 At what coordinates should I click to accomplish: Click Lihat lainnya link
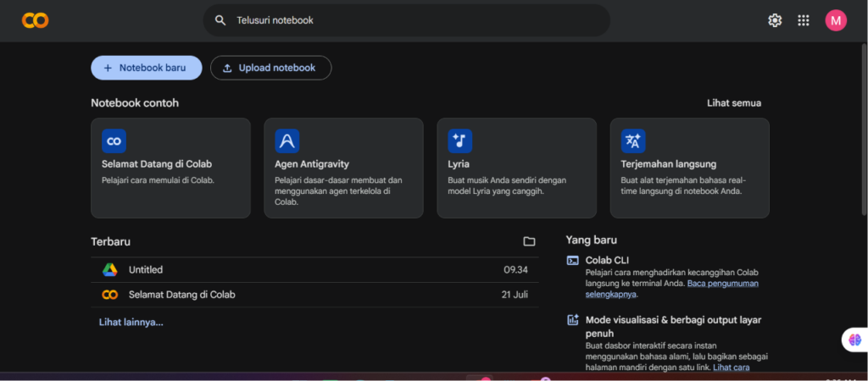(131, 323)
